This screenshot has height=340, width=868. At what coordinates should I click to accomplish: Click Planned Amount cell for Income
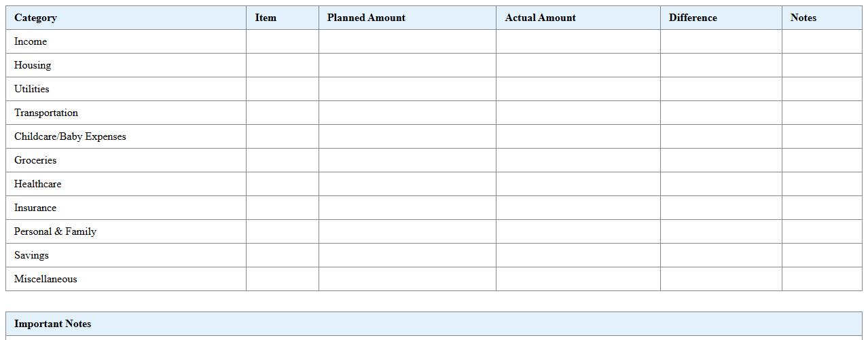click(x=407, y=41)
